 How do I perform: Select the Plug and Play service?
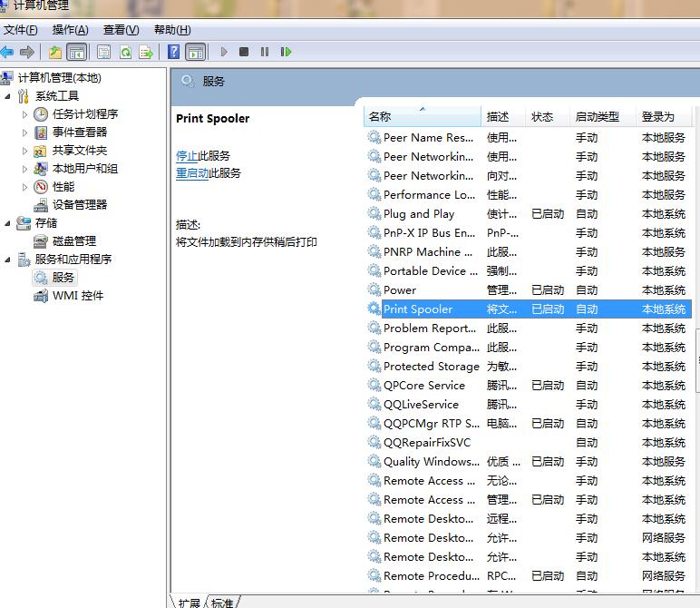click(x=528, y=214)
